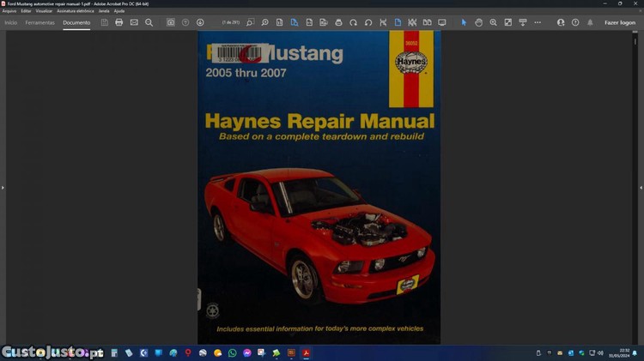Click the Print icon in the toolbar
644x361 pixels.
click(118, 22)
